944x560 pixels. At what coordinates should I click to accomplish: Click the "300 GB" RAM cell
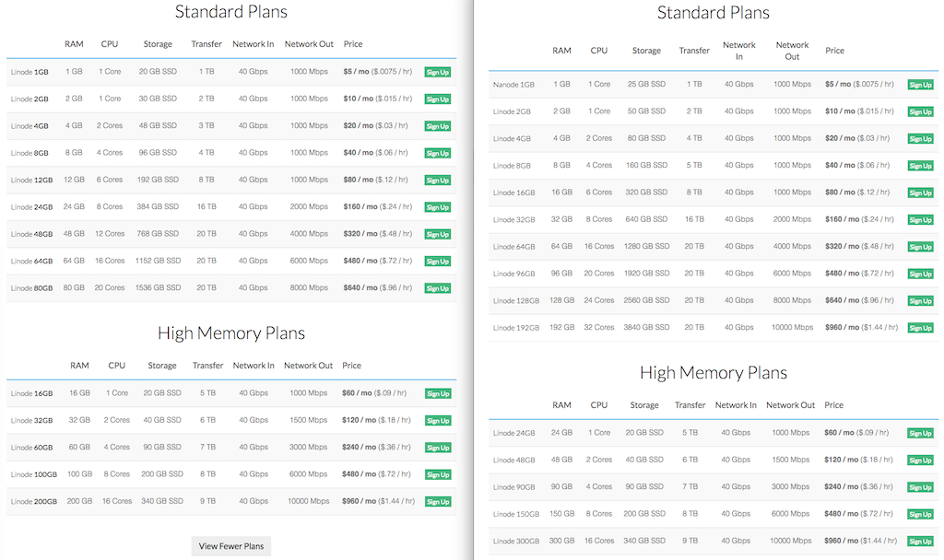click(561, 542)
